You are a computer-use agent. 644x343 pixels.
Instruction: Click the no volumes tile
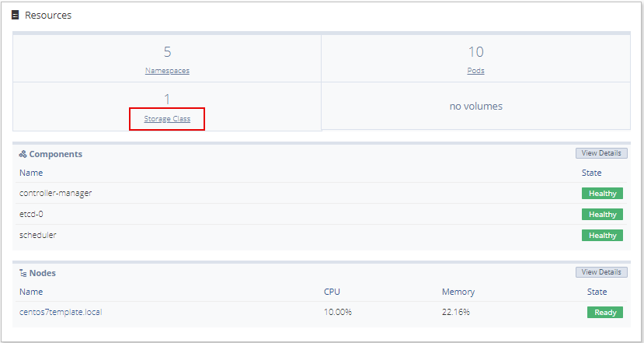pos(475,106)
